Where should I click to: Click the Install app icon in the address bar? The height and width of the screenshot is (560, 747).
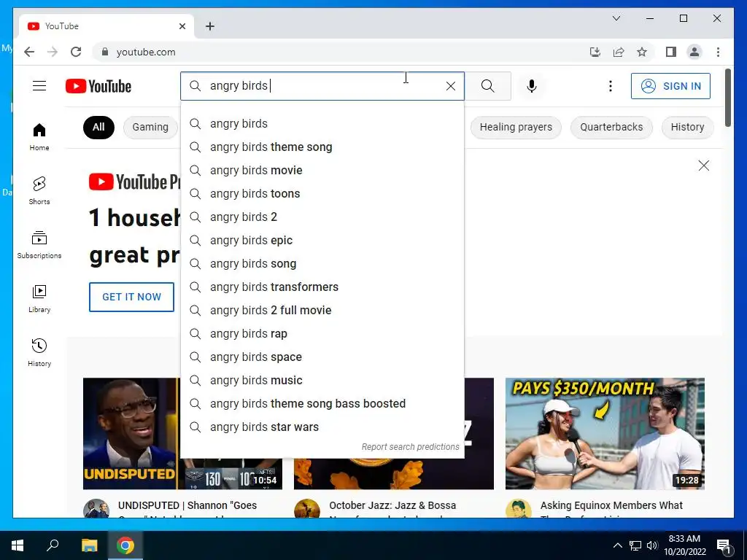pos(595,52)
